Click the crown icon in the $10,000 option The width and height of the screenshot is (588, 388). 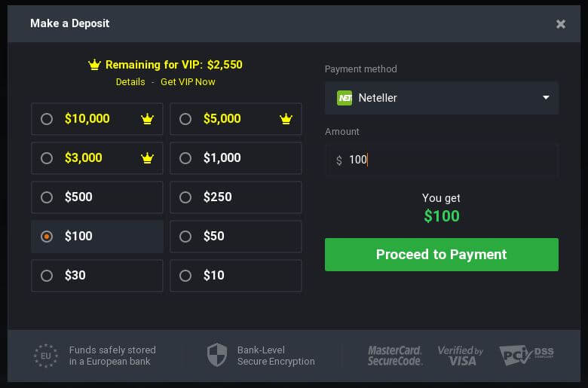(x=147, y=119)
